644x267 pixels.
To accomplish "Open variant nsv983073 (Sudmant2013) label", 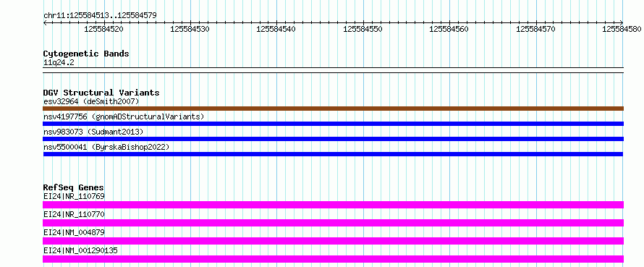I will (93, 132).
